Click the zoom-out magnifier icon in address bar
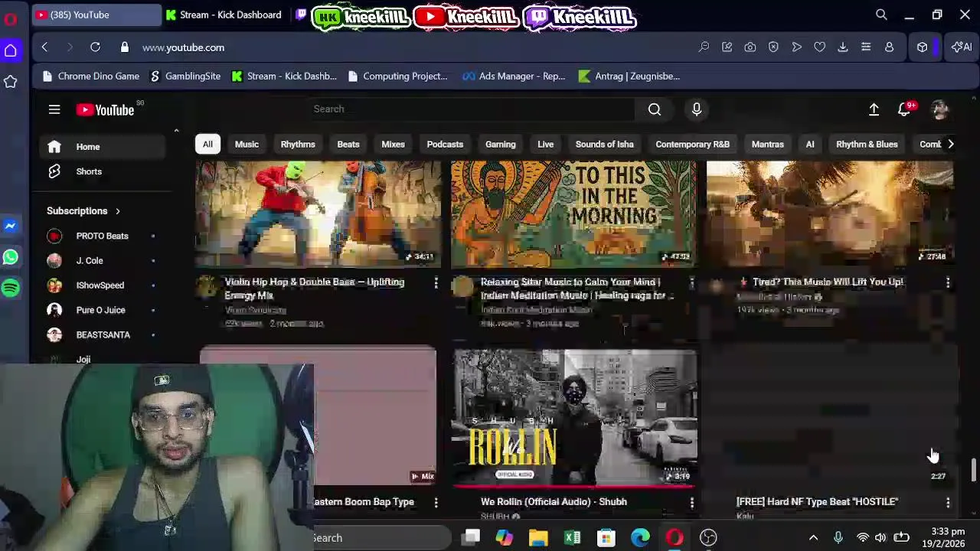Screen dimensions: 980x551 point(704,47)
